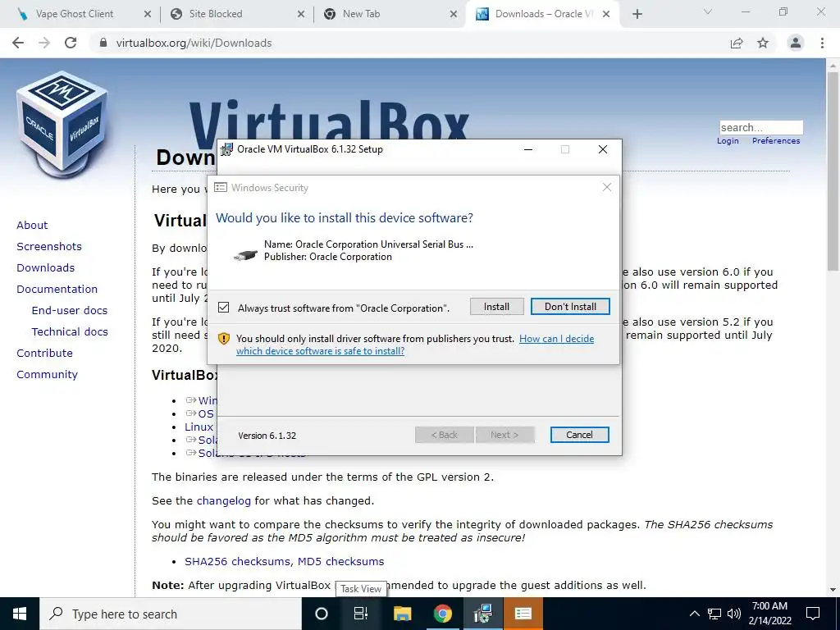Toggle Always trust software from Oracle Corporation
This screenshot has height=630, width=840.
tap(223, 308)
